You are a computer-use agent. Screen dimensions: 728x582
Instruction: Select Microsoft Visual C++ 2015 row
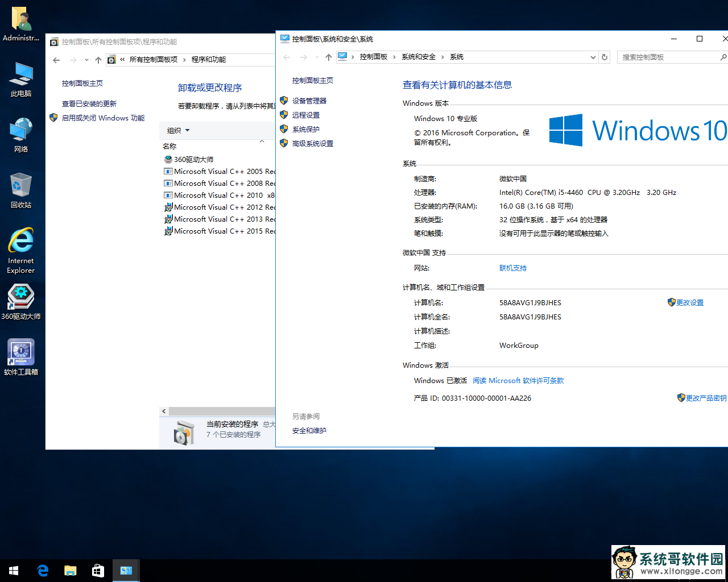point(219,231)
